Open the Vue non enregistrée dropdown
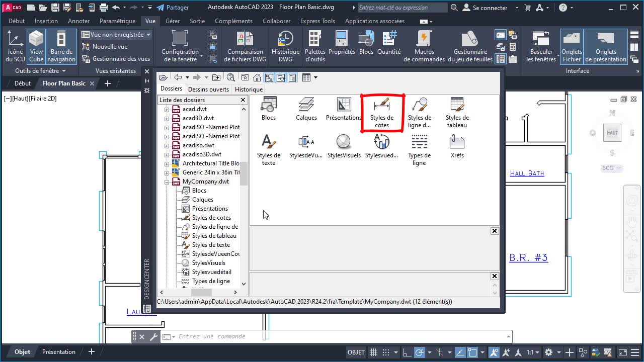This screenshot has width=644, height=362. [x=116, y=35]
